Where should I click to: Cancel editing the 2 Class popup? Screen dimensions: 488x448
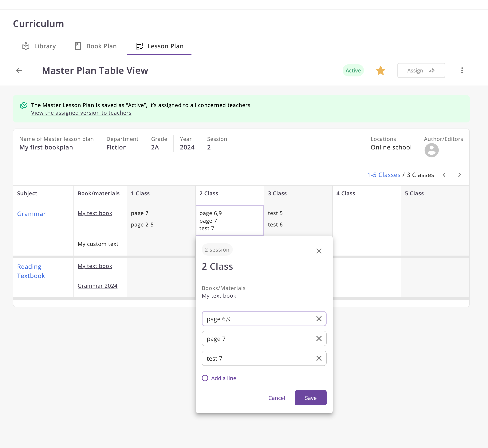pyautogui.click(x=276, y=398)
